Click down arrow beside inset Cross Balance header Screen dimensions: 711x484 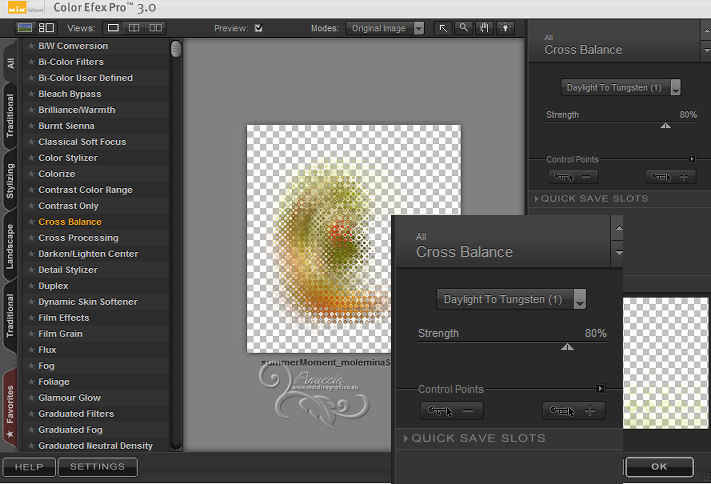pos(619,253)
